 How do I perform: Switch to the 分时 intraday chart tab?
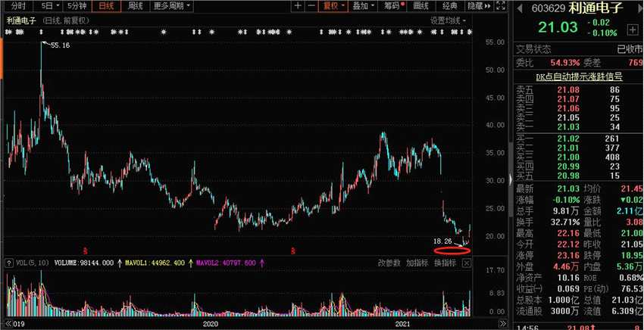click(x=18, y=6)
